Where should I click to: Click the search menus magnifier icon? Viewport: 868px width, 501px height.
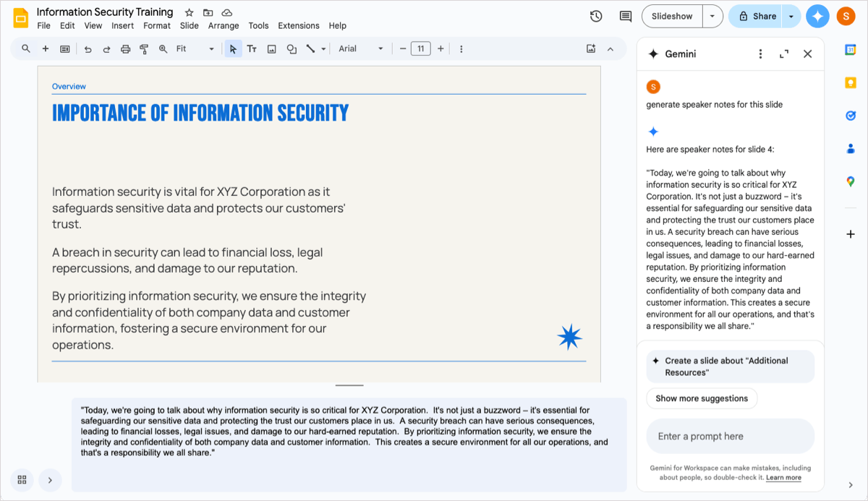pos(26,49)
